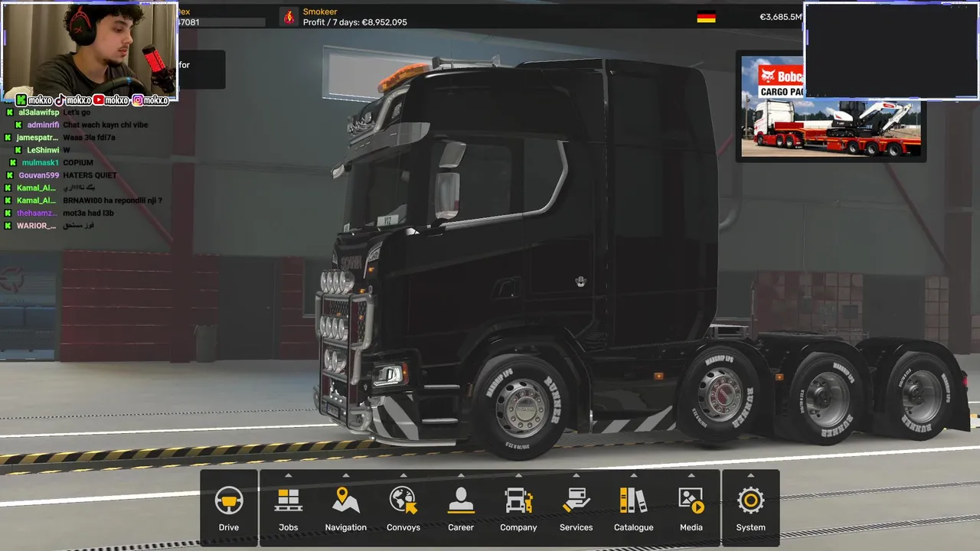The image size is (980, 551).
Task: Click the German flag icon
Action: tap(706, 17)
